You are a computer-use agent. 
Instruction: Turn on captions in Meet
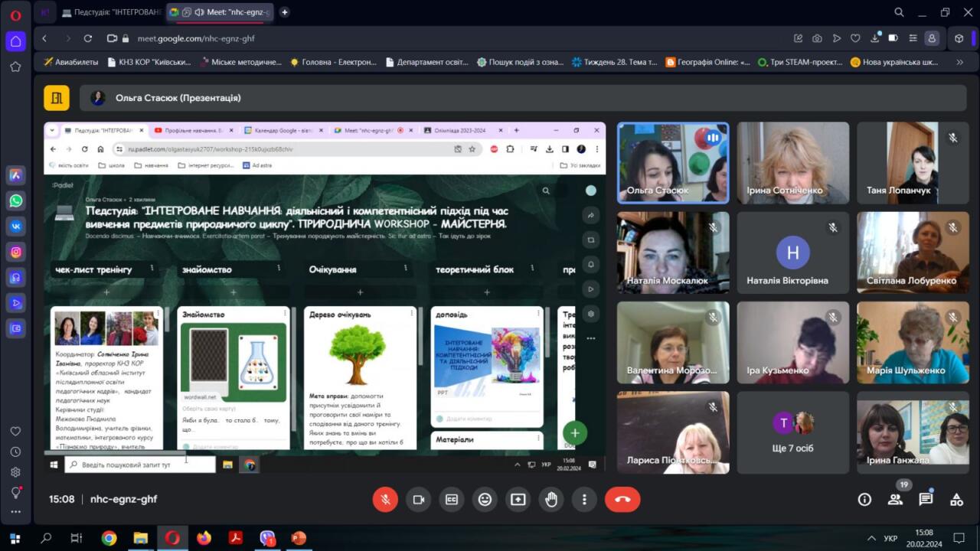click(452, 500)
